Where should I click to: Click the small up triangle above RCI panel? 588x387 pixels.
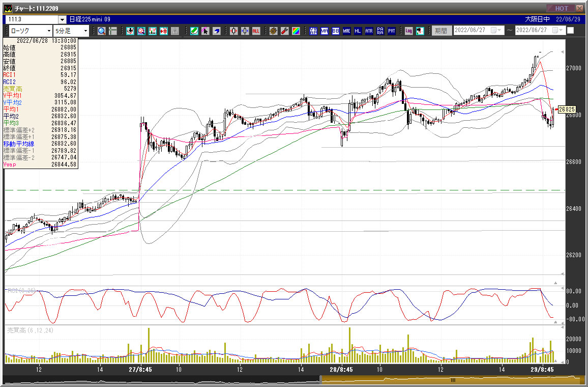coord(555,283)
